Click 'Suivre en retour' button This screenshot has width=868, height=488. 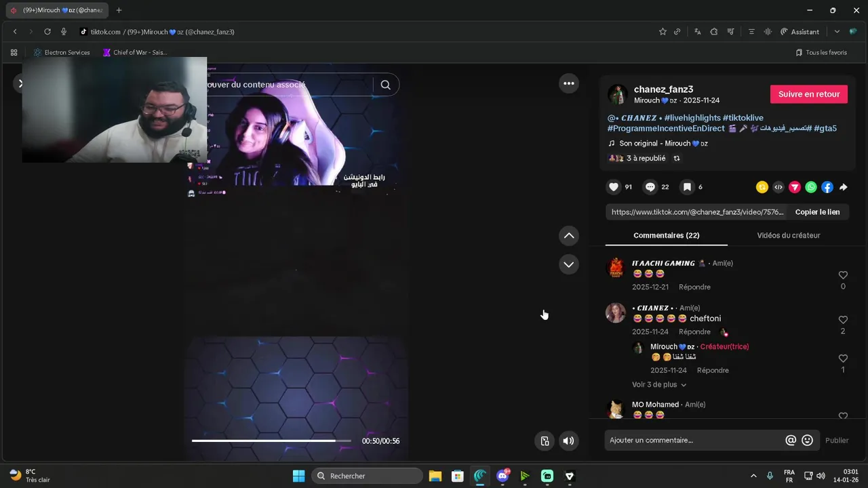pyautogui.click(x=809, y=94)
